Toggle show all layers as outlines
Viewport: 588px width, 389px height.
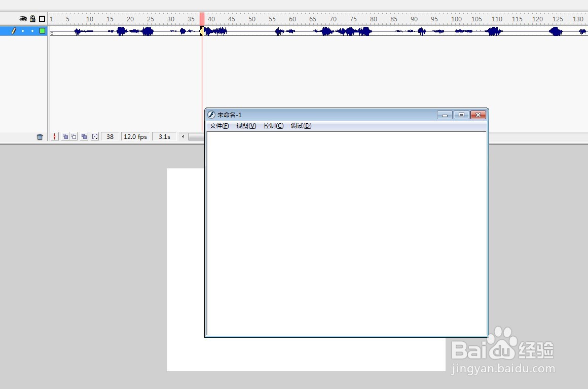click(x=42, y=19)
